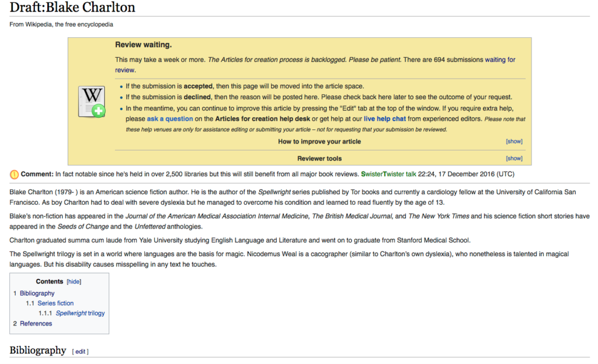Viewport: 598px width, 364px height.
Task: Show the Reviewer tools section
Action: point(513,158)
